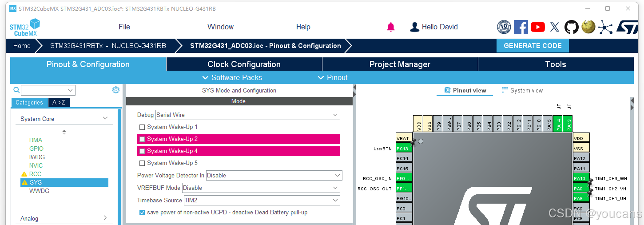
Task: Click the PC13 UserBTN pin
Action: (404, 149)
